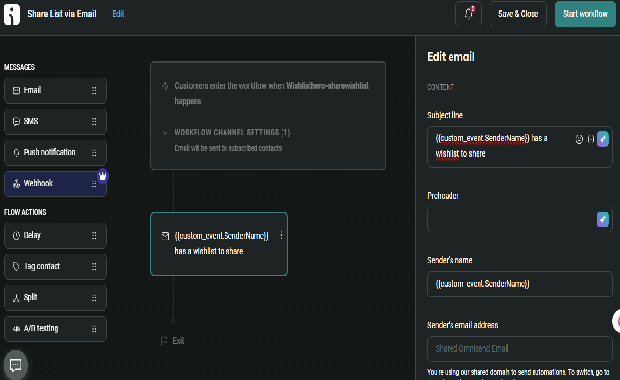Collapse Workflow Channel Settings section
This screenshot has width=620, height=380.
165,132
